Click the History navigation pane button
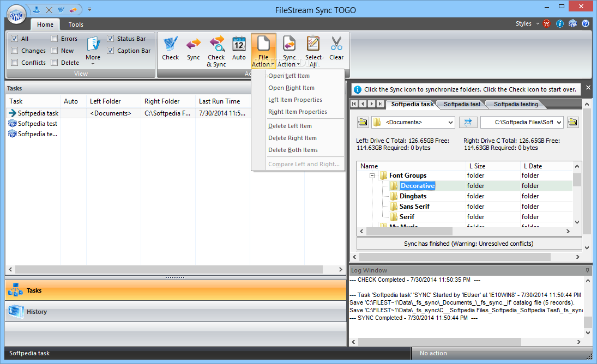This screenshot has width=597, height=364. pyautogui.click(x=175, y=312)
